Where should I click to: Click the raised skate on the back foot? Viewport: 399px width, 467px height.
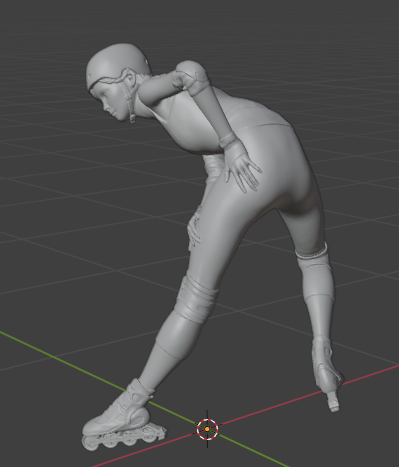coord(327,373)
